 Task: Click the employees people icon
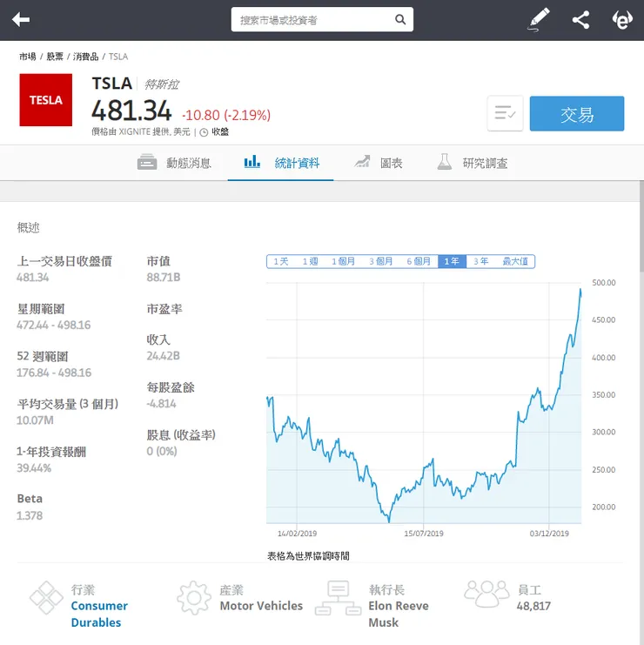[486, 594]
